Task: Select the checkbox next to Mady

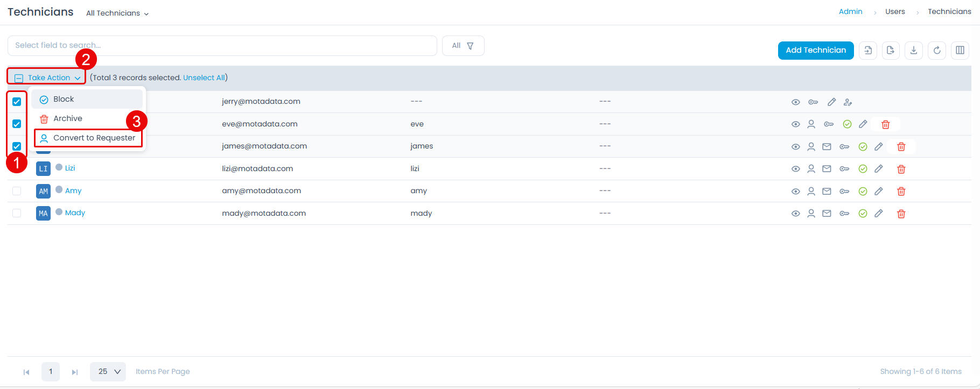Action: click(17, 213)
